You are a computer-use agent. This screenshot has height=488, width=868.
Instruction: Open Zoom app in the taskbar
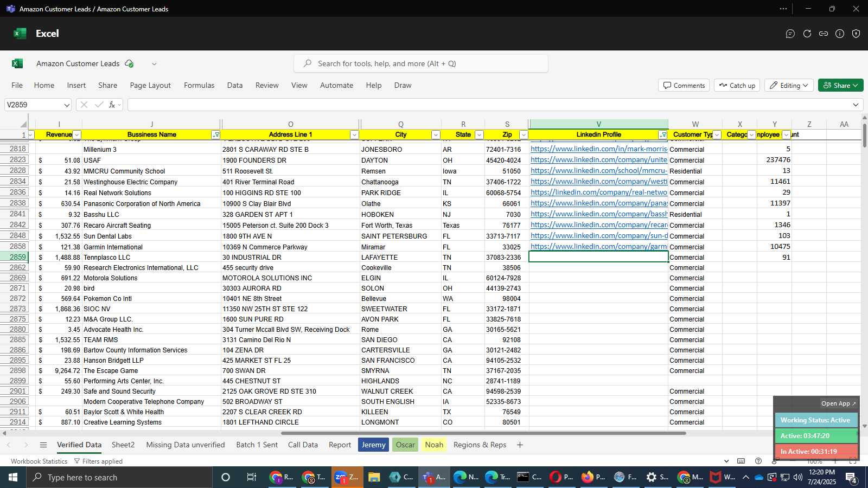coord(347,477)
